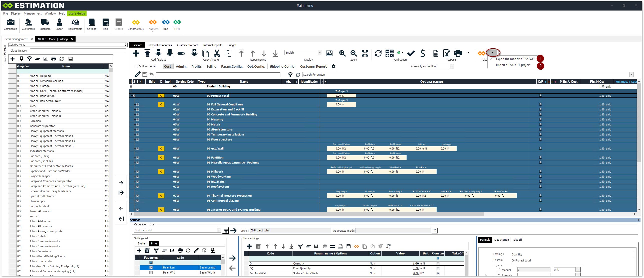The height and width of the screenshot is (278, 644).
Task: Click the Excel report export icon
Action: (447, 53)
